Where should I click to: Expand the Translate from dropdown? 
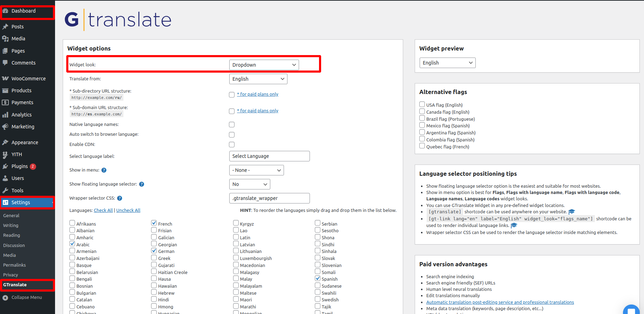(258, 79)
